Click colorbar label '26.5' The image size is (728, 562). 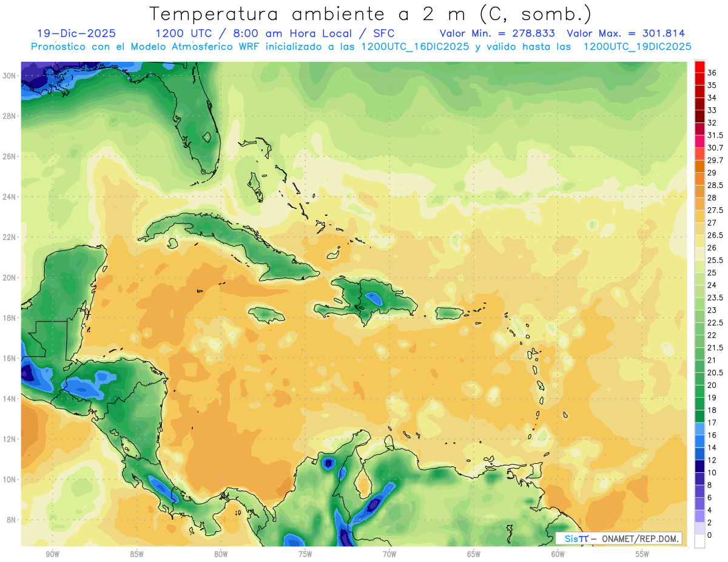(x=715, y=235)
